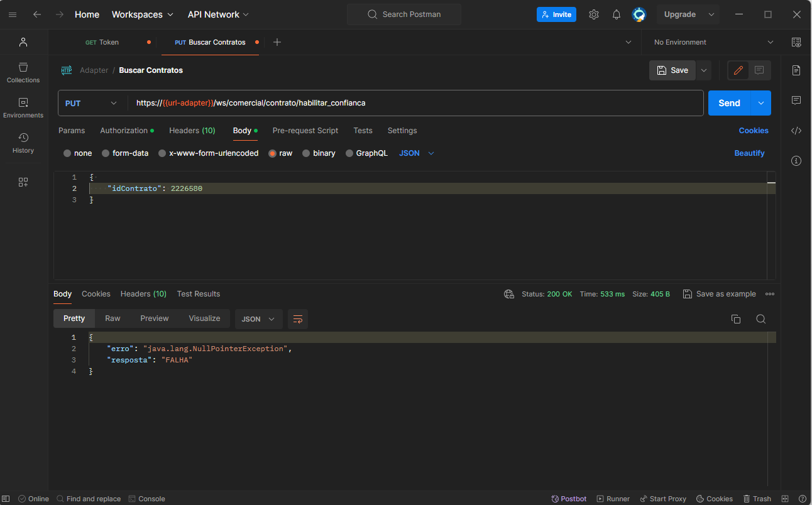Open the Test Results response tab
This screenshot has height=505, width=812.
click(x=199, y=294)
